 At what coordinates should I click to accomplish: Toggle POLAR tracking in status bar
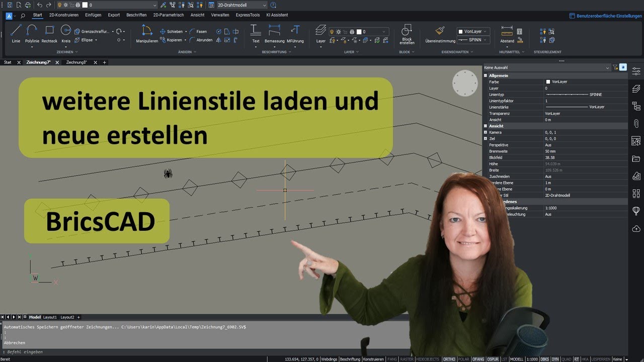pos(464,359)
